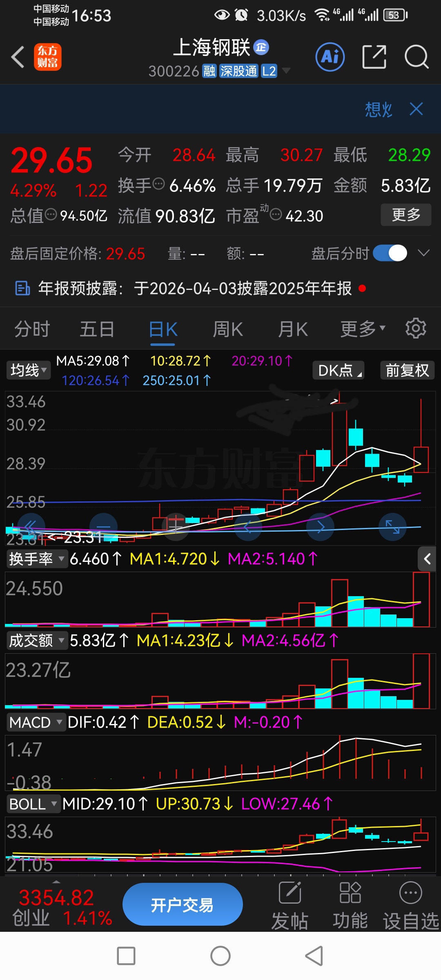This screenshot has width=441, height=980.
Task: Tap Android recent apps square button
Action: click(126, 956)
